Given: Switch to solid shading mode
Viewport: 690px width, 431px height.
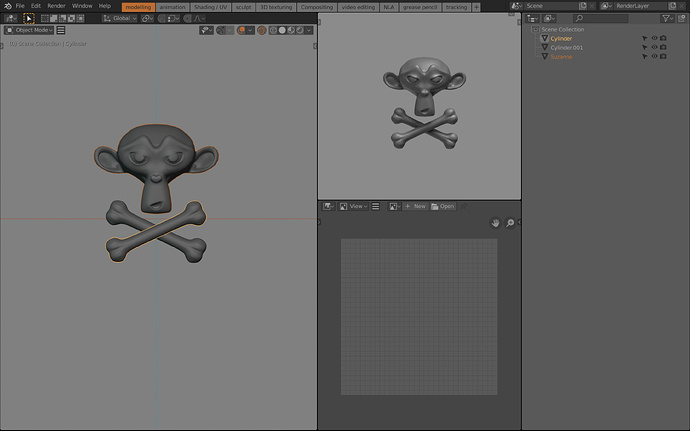Looking at the screenshot, I should [x=282, y=30].
